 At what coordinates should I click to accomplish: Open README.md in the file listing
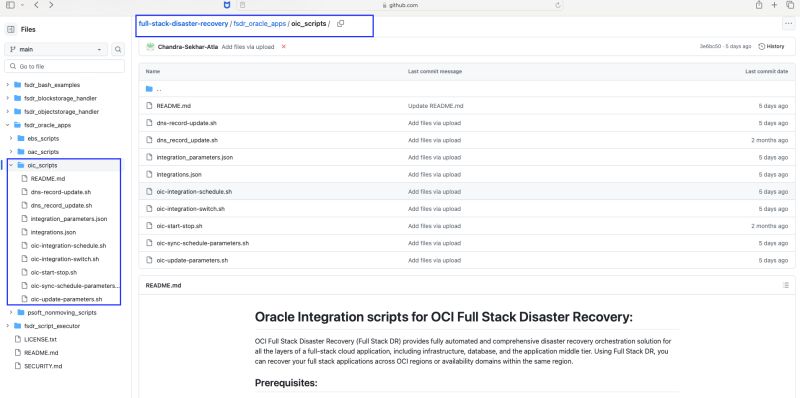(173, 106)
